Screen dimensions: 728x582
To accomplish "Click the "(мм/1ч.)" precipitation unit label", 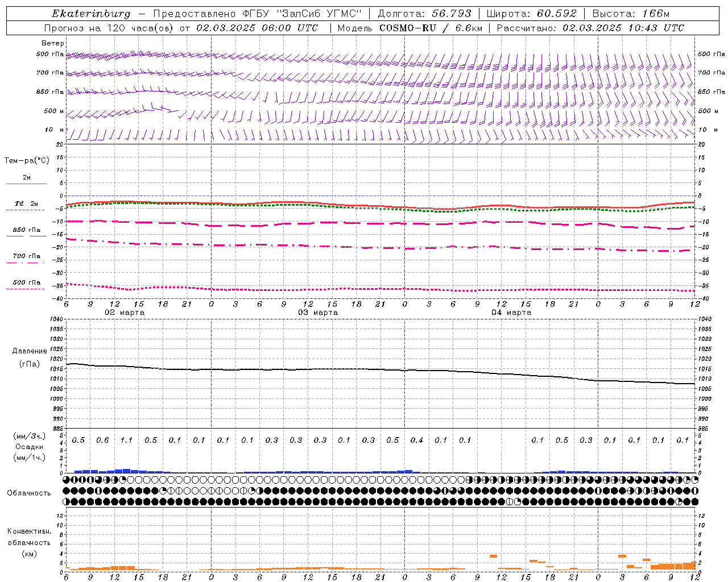I will [29, 458].
